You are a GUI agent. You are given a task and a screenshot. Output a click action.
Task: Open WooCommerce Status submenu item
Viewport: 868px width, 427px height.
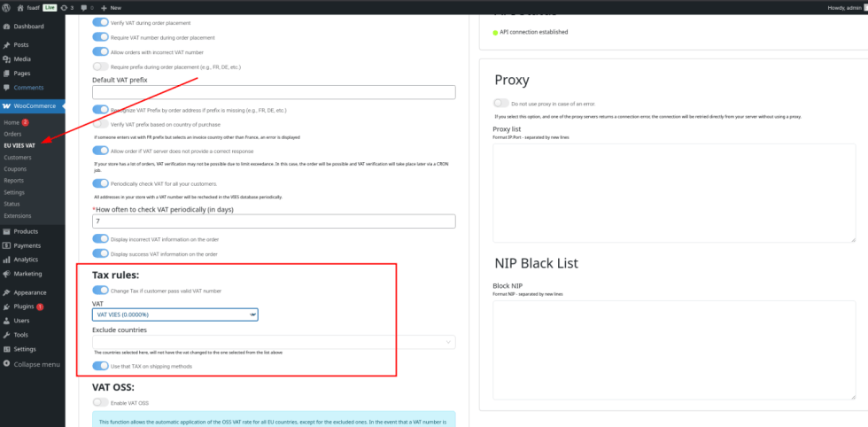[12, 204]
